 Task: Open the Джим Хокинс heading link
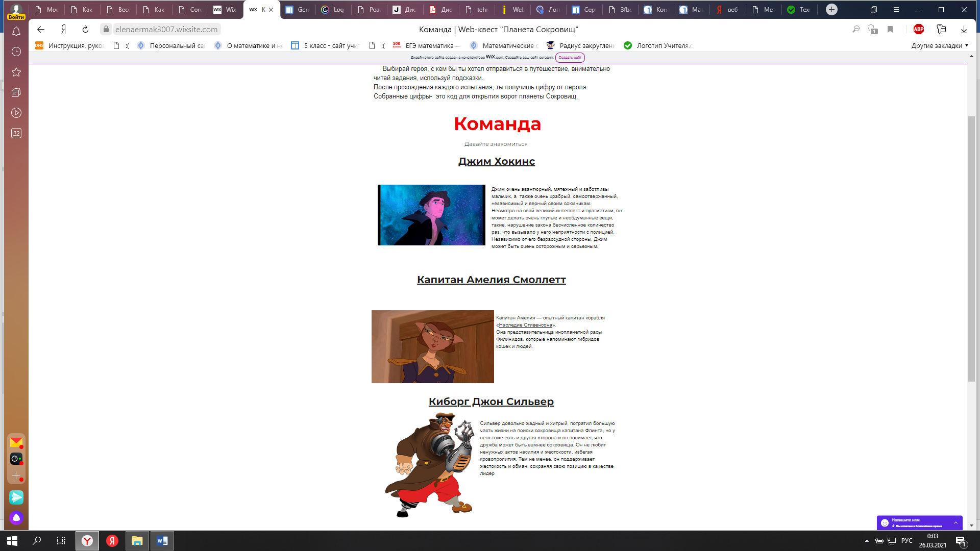click(x=496, y=161)
